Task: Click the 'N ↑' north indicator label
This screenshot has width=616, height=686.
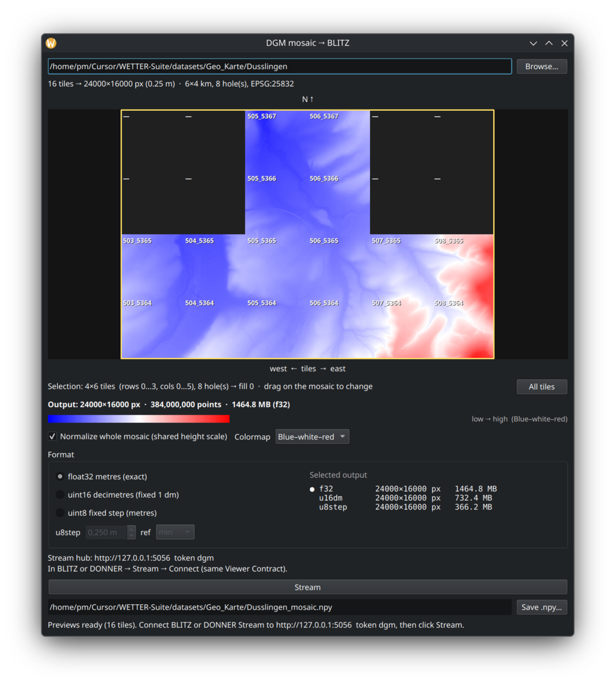Action: 307,99
